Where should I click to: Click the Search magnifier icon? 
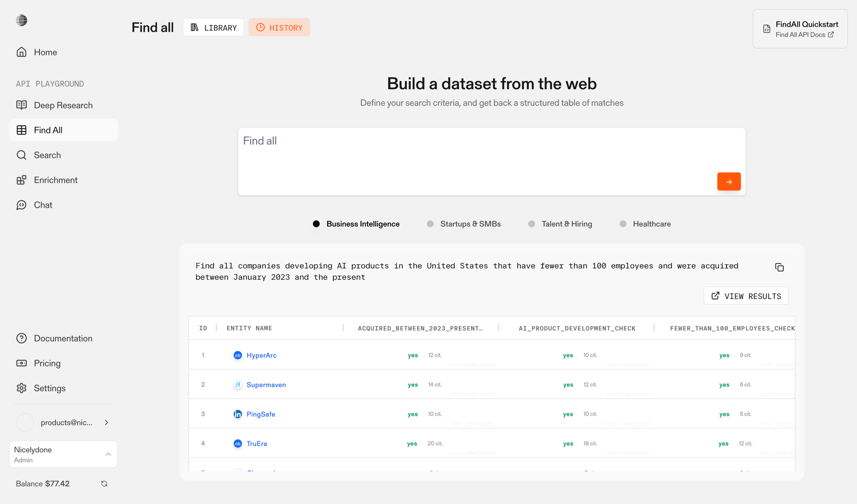pyautogui.click(x=21, y=155)
